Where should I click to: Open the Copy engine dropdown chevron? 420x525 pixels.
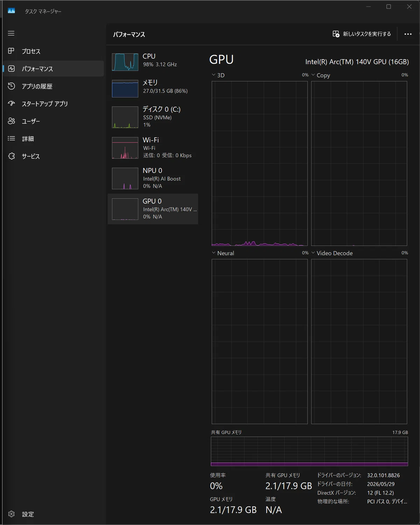tap(313, 75)
